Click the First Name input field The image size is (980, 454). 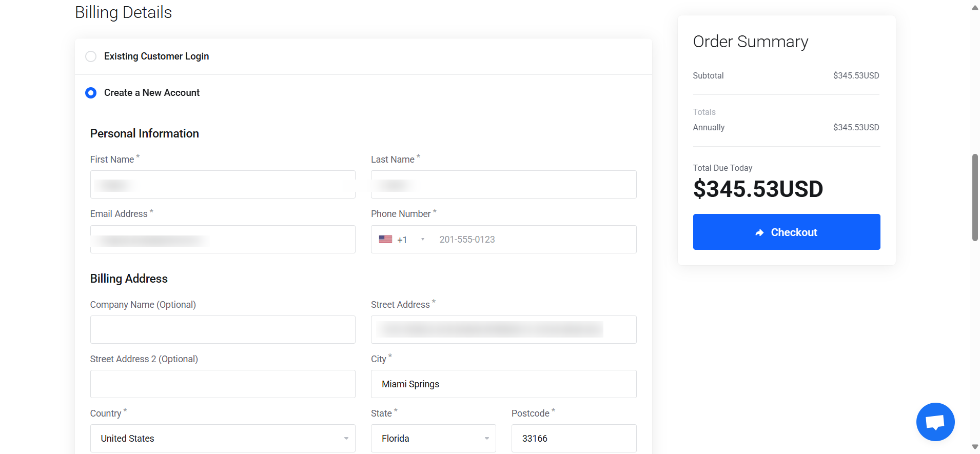[x=223, y=185]
